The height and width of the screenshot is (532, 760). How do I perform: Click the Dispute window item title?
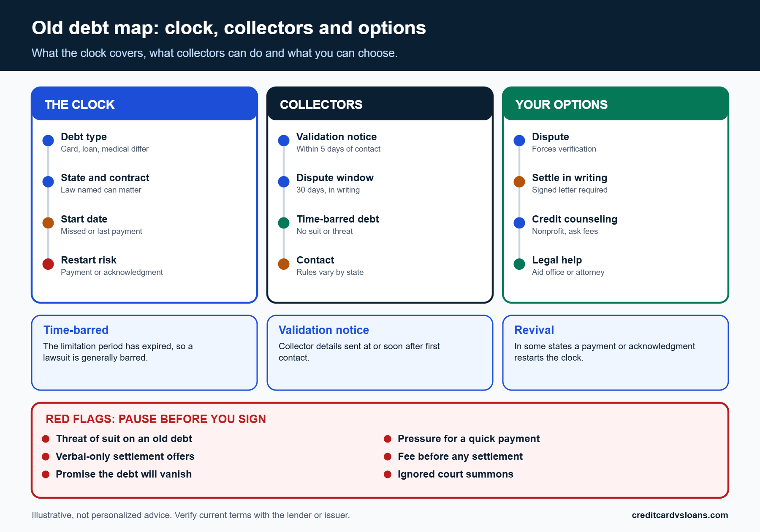point(335,178)
